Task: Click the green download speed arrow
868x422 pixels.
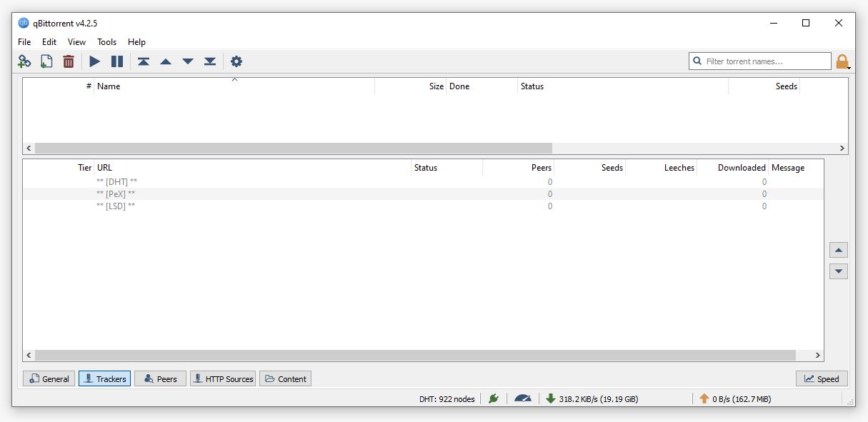Action: [551, 398]
